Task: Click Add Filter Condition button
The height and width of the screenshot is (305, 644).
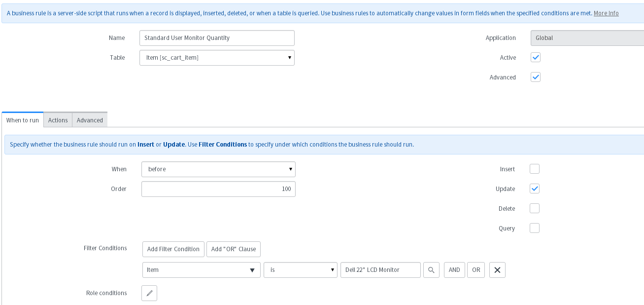Action: [173, 249]
